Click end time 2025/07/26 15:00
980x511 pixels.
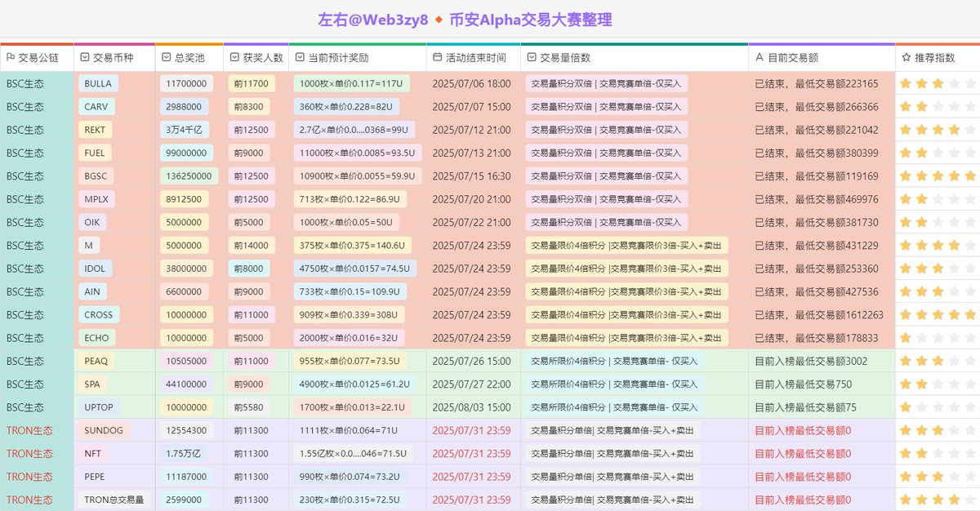(x=471, y=361)
